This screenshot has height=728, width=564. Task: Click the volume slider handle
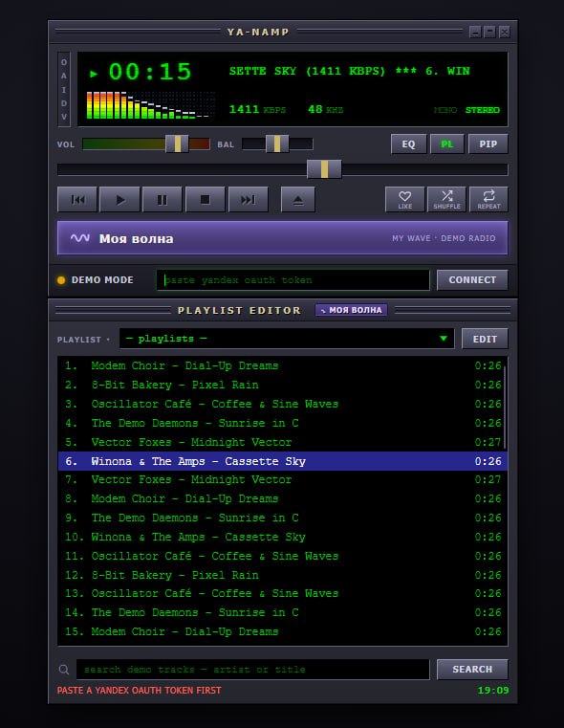177,143
